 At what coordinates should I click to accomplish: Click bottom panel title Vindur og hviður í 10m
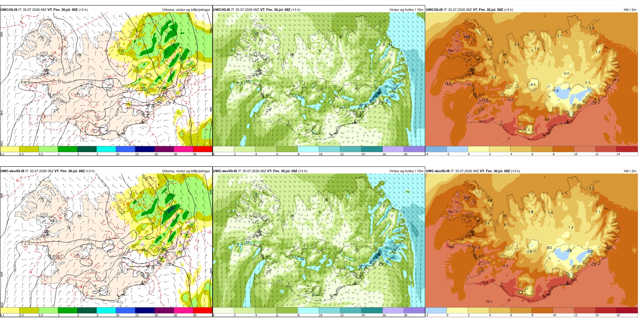click(x=406, y=171)
